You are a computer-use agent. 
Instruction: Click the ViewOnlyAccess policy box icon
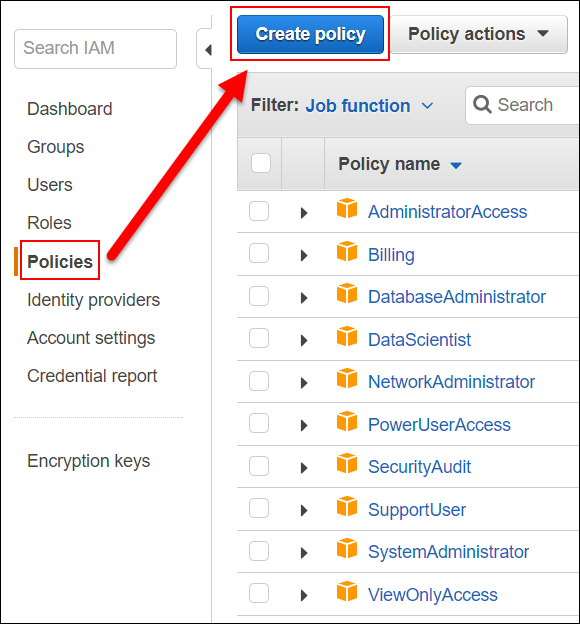pos(347,591)
